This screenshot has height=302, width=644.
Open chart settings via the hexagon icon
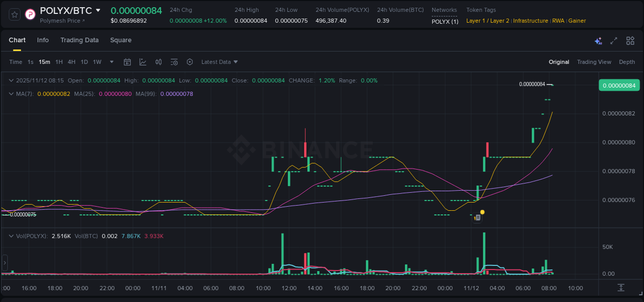click(190, 61)
